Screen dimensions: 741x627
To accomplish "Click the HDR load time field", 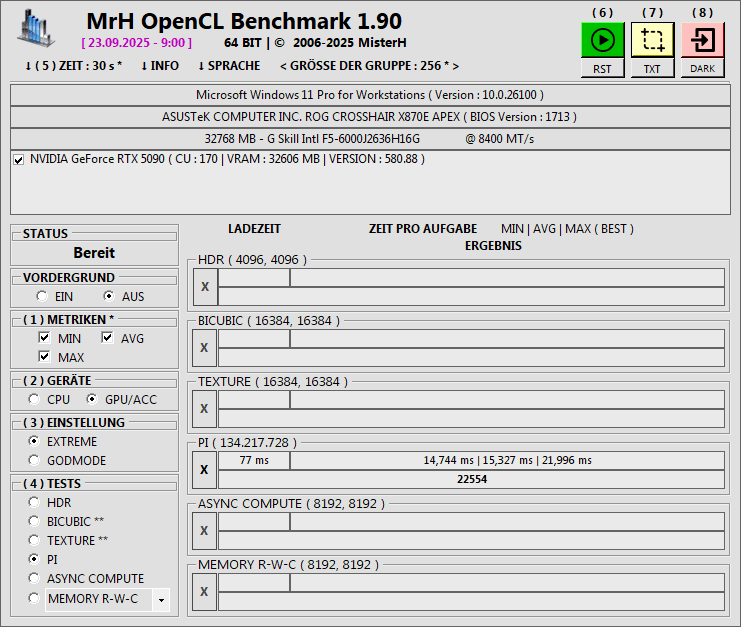I will point(254,277).
